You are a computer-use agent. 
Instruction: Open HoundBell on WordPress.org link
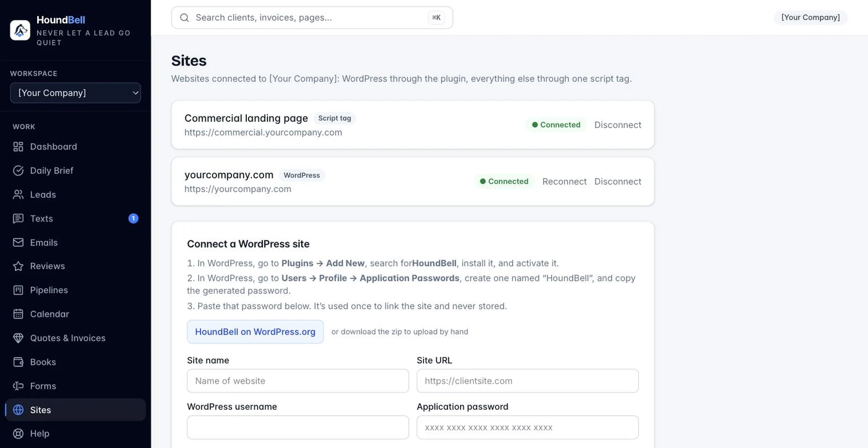[255, 332]
